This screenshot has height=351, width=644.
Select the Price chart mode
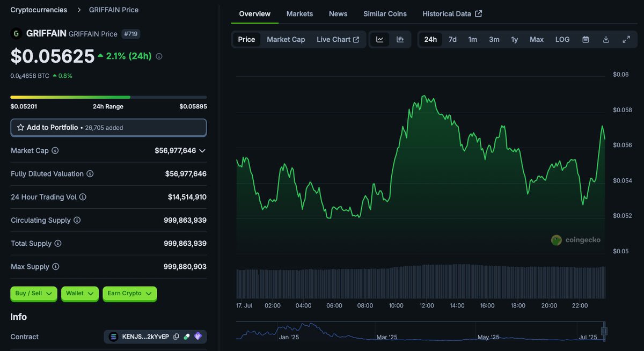click(x=247, y=39)
